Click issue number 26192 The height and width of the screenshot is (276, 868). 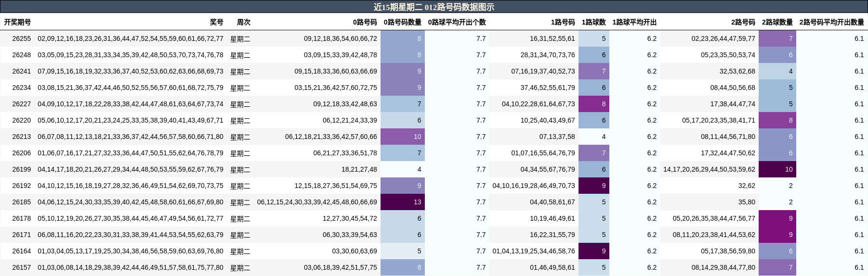(21, 186)
